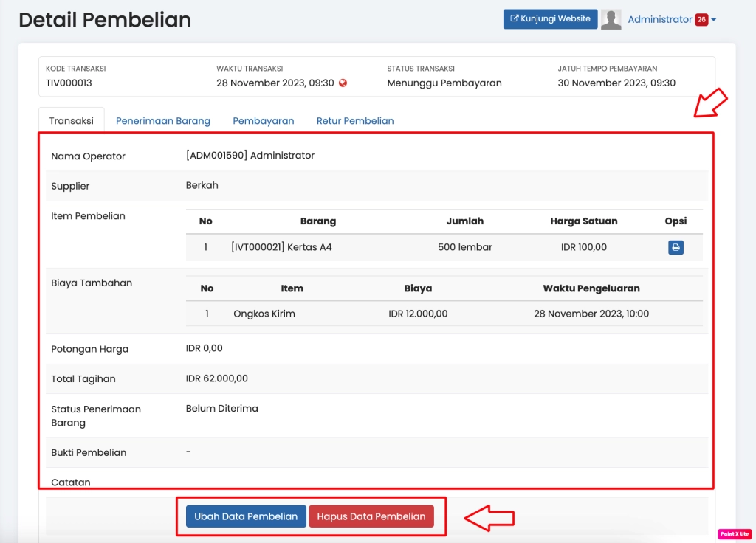
Task: Click the globe icon beside transaction time
Action: click(343, 83)
